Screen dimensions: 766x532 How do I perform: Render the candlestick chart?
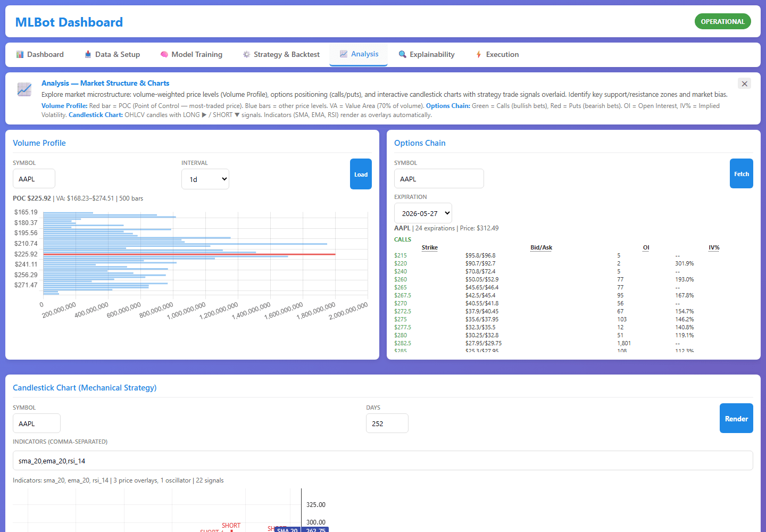pos(736,418)
